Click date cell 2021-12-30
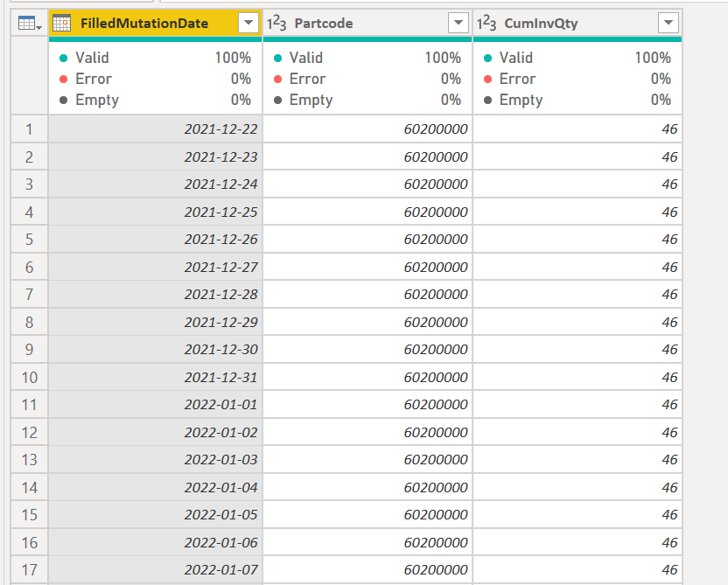728x585 pixels. (x=156, y=349)
